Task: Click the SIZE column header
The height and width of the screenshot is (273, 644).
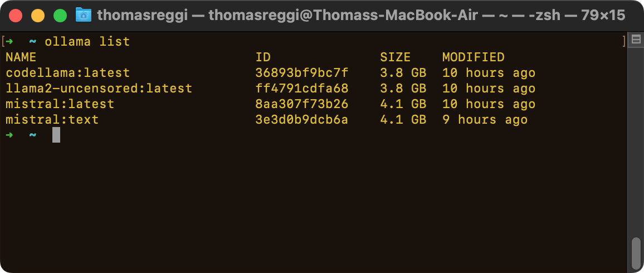Action: click(x=396, y=57)
